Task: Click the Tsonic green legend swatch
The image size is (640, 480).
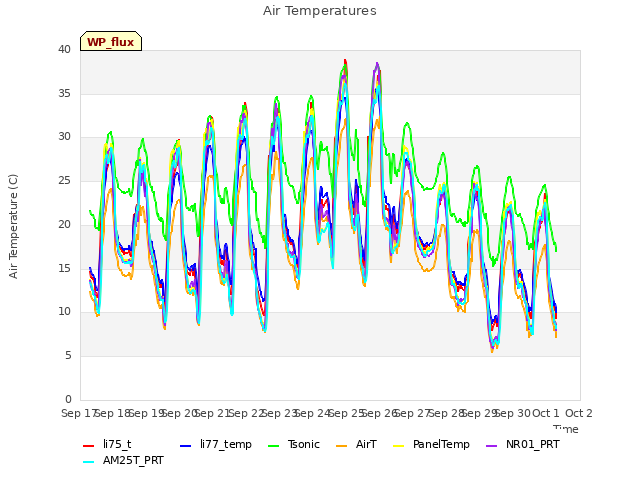Action: coord(273,446)
